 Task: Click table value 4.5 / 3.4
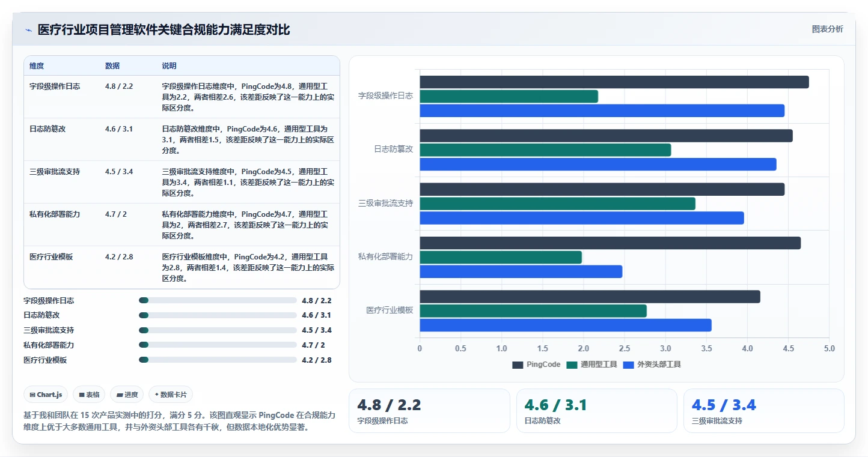[119, 171]
